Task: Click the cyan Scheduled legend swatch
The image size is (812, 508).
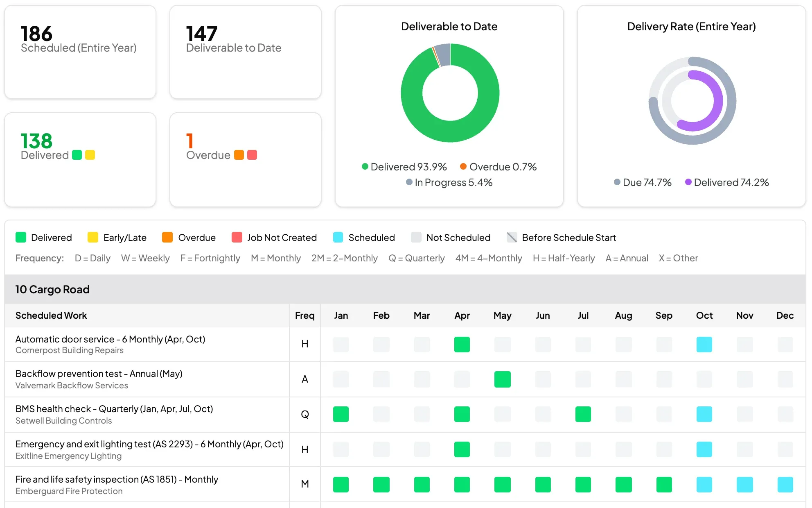Action: [x=338, y=237]
